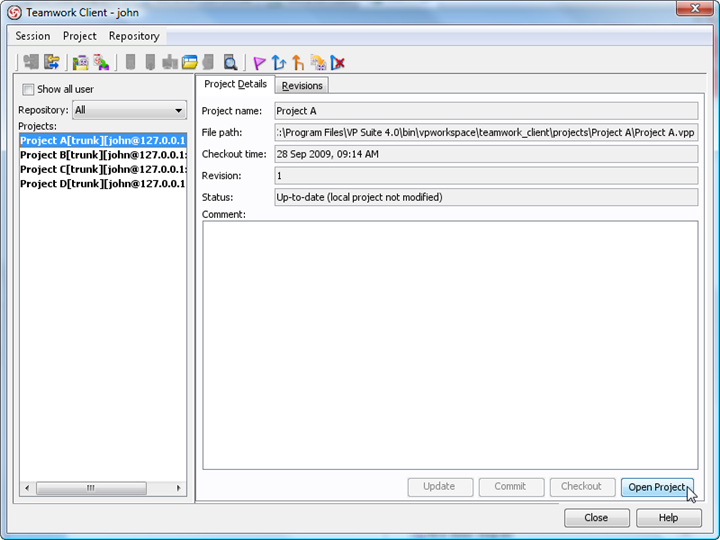Image resolution: width=720 pixels, height=540 pixels.
Task: Click the Commit button
Action: (511, 487)
